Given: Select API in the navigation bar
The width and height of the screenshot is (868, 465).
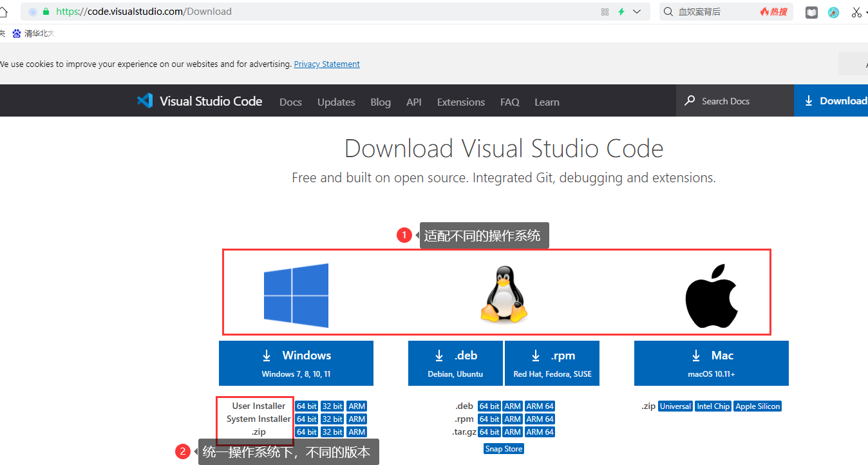Looking at the screenshot, I should [x=414, y=102].
